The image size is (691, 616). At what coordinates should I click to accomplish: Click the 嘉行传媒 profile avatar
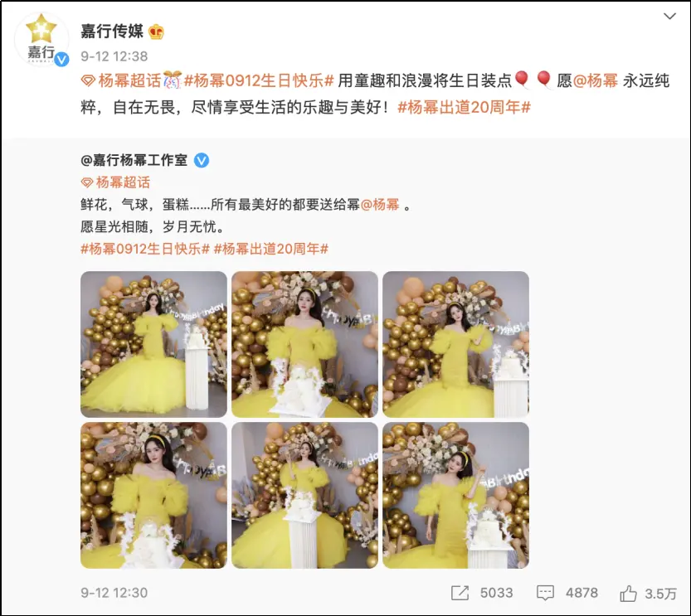click(x=41, y=41)
